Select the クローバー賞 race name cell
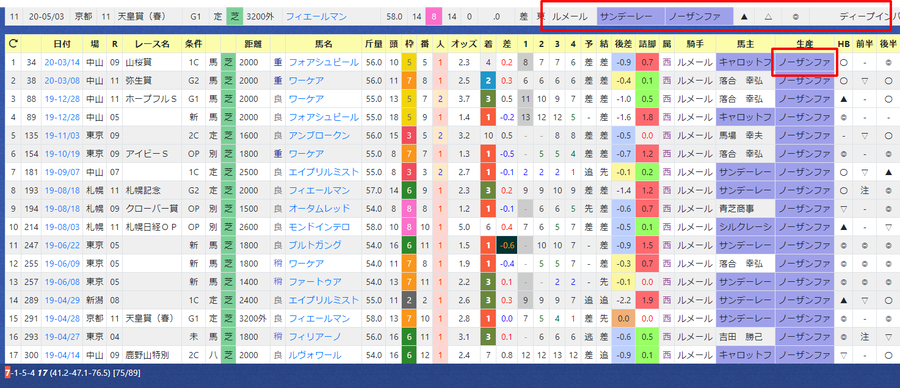Viewport: 900px width, 388px height. pyautogui.click(x=153, y=209)
